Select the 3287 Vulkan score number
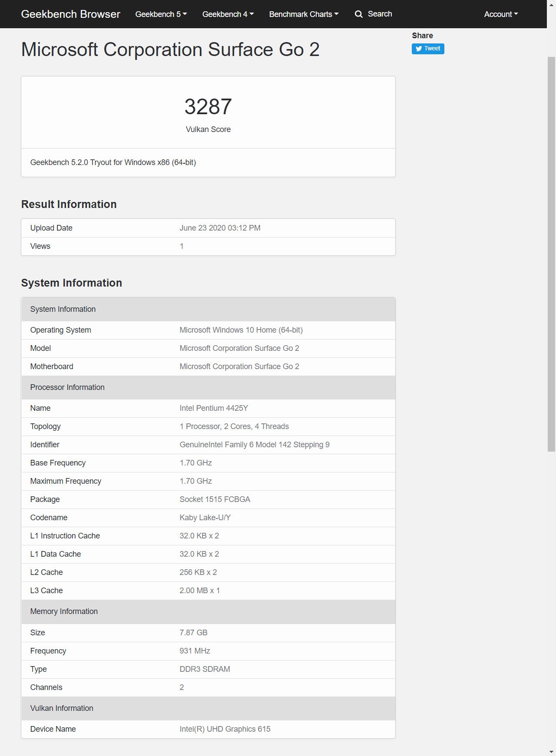556x756 pixels. [208, 106]
